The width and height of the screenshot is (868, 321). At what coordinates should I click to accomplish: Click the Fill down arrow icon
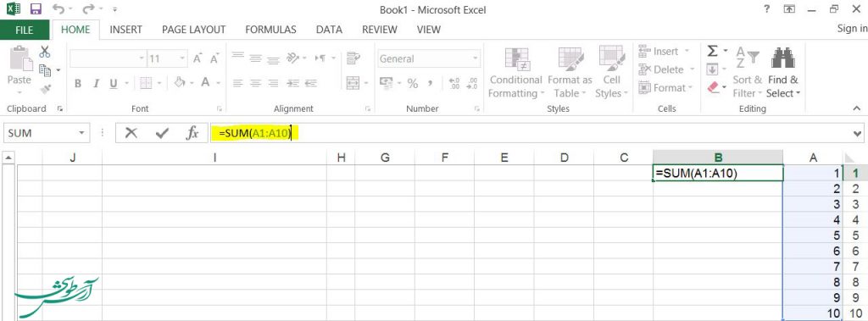point(712,69)
